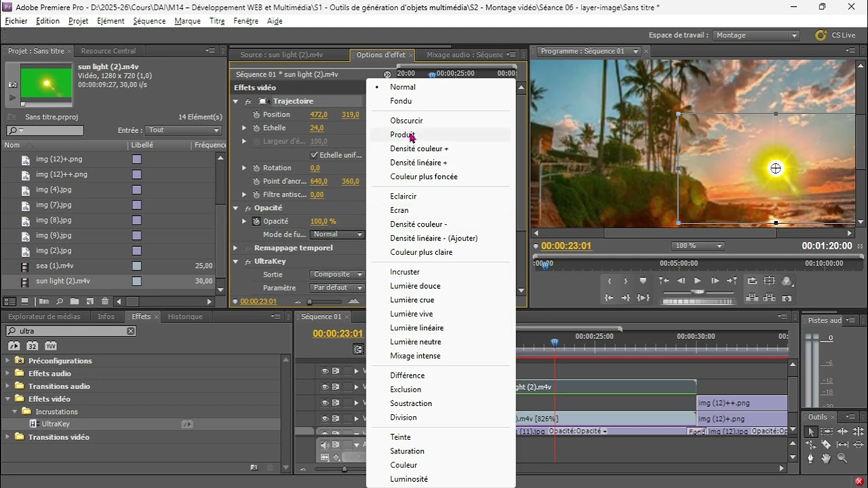The image size is (868, 488).
Task: Filter effects by accelerated effects icon
Action: click(x=14, y=346)
